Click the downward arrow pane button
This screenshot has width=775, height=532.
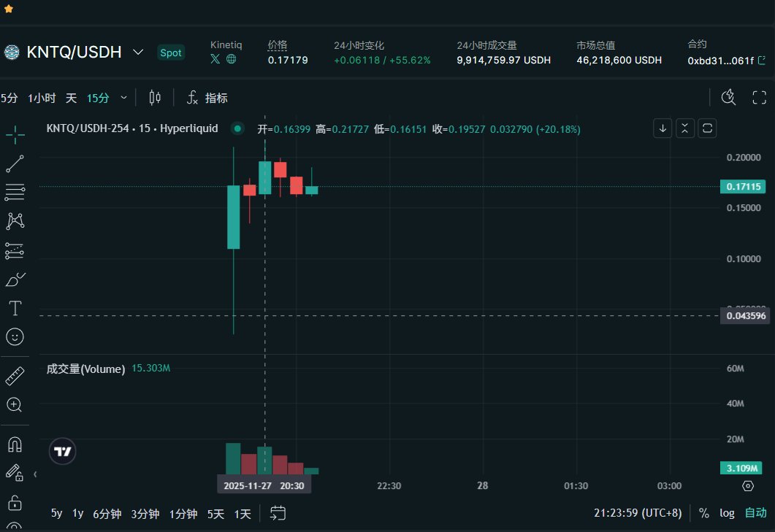tap(663, 128)
